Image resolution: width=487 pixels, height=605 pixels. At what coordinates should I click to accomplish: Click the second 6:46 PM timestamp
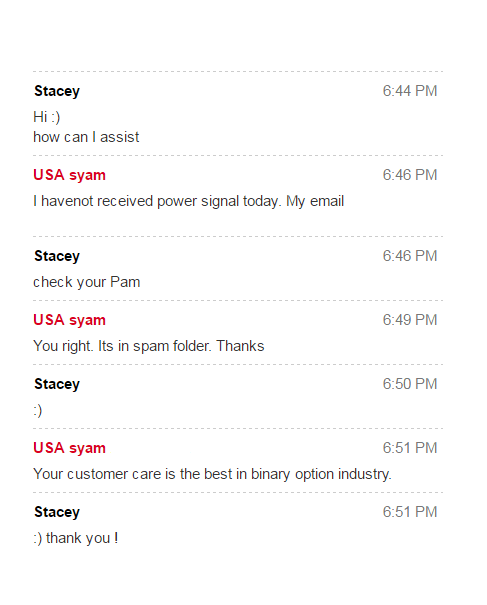[x=410, y=256]
